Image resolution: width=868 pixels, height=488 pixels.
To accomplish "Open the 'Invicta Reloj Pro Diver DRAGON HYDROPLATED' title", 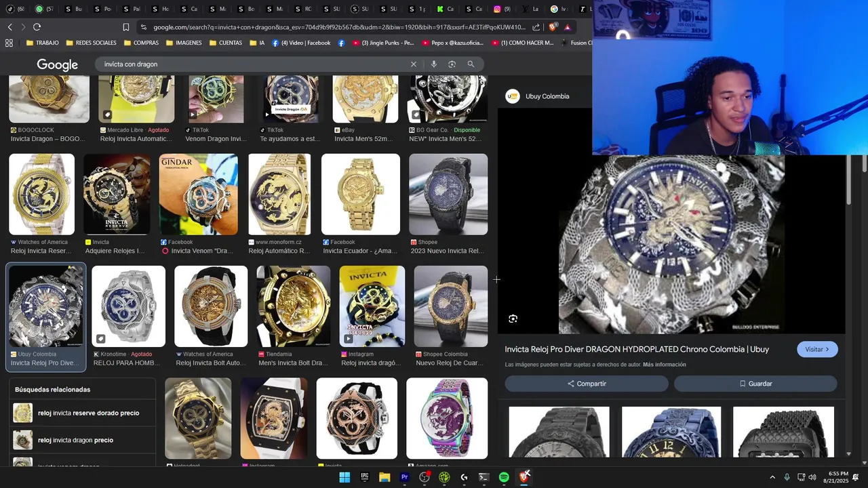I will point(637,349).
